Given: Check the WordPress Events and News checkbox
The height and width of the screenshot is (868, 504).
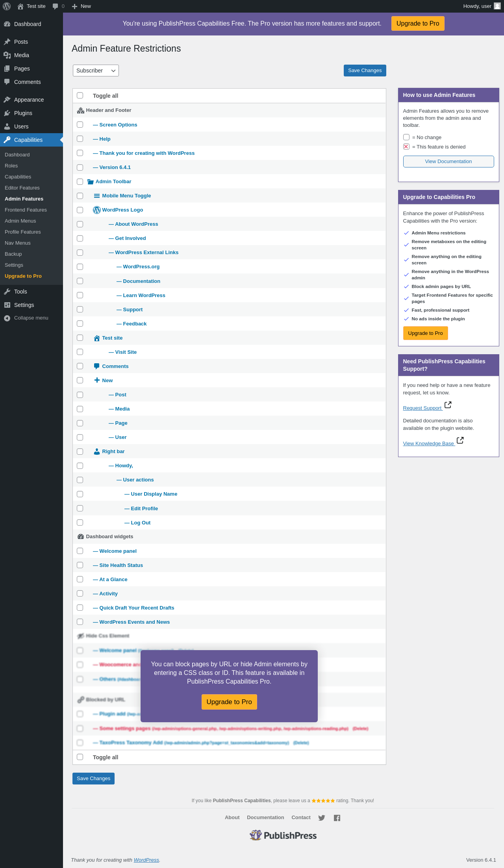Looking at the screenshot, I should click(x=80, y=622).
